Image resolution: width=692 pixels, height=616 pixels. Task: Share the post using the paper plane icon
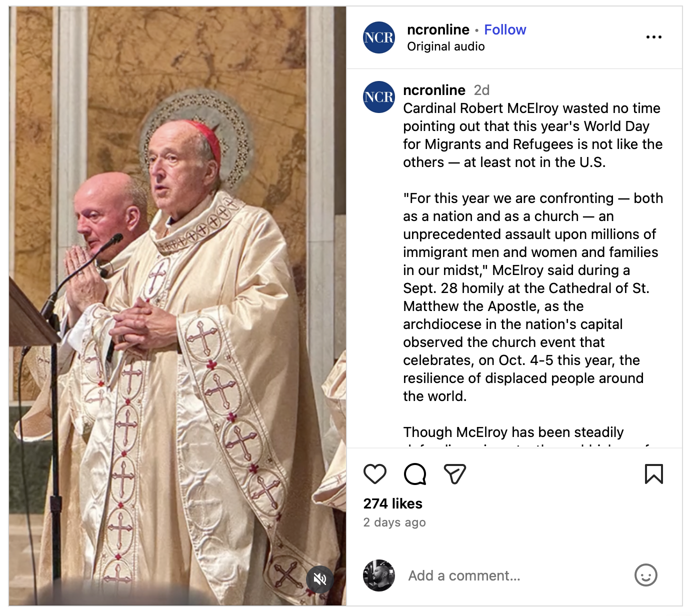(x=455, y=474)
